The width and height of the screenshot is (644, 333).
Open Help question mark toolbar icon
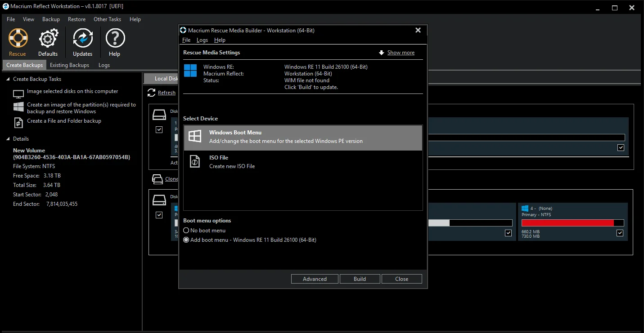coord(115,39)
